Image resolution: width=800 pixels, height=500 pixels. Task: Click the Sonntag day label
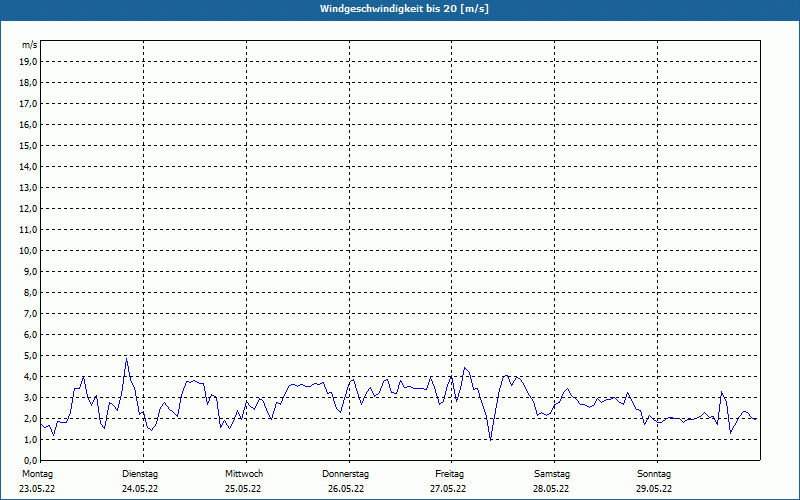point(654,474)
